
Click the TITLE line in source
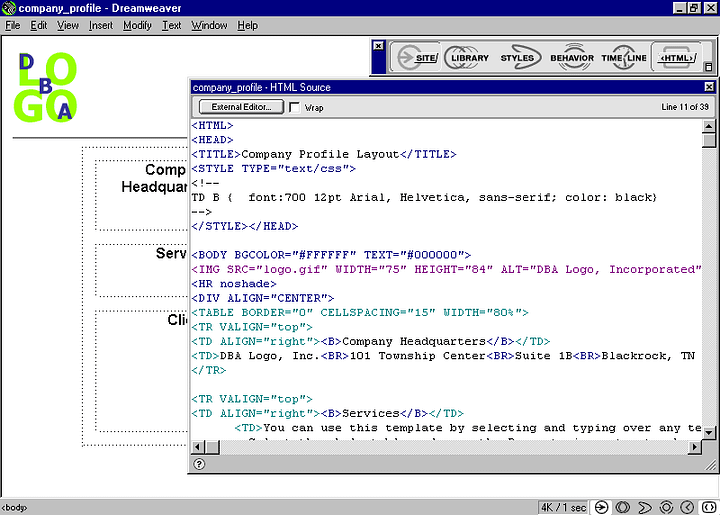tap(324, 154)
